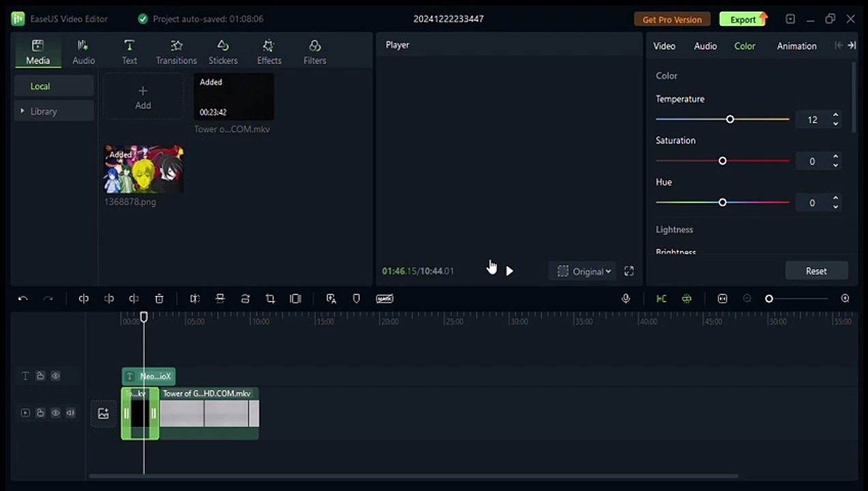Select the crop tool icon

[x=270, y=299]
